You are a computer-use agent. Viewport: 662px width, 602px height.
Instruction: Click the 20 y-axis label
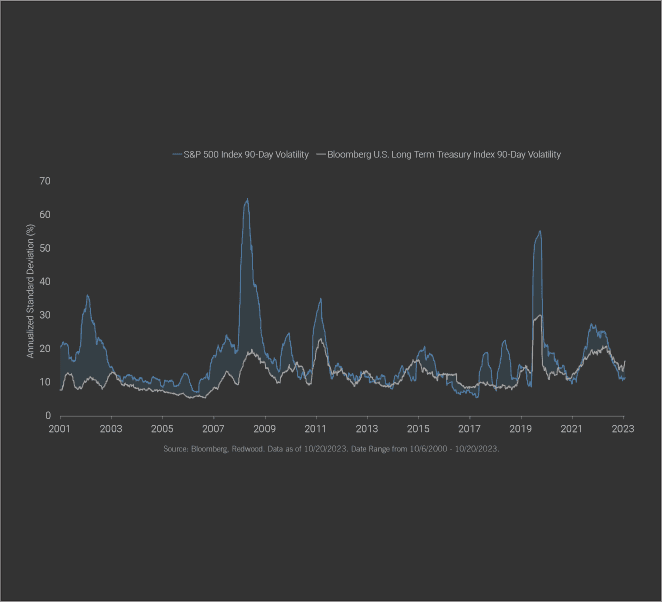45,349
